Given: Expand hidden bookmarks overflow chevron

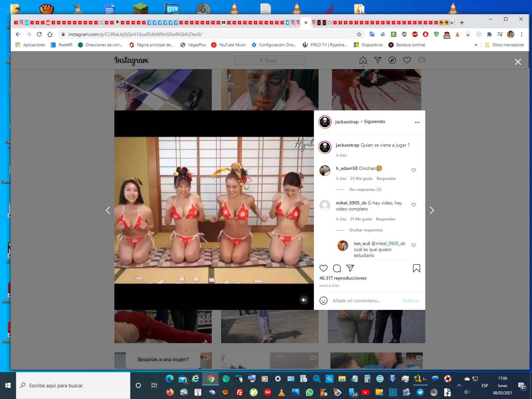Looking at the screenshot, I should 476,45.
